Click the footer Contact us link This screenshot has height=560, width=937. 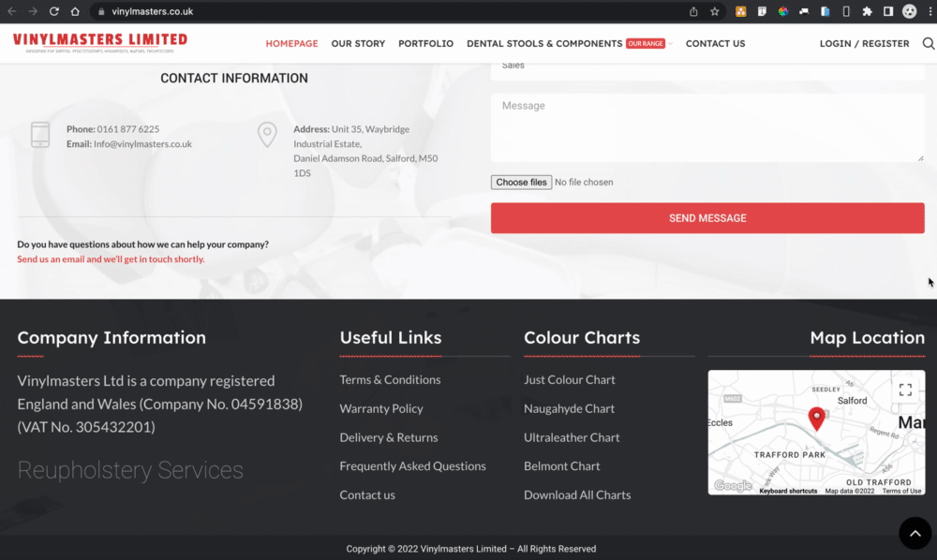(x=367, y=494)
